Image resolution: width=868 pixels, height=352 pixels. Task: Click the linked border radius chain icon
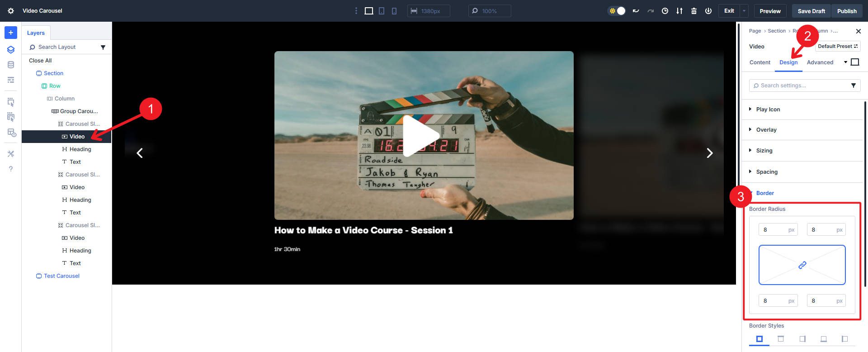click(802, 265)
